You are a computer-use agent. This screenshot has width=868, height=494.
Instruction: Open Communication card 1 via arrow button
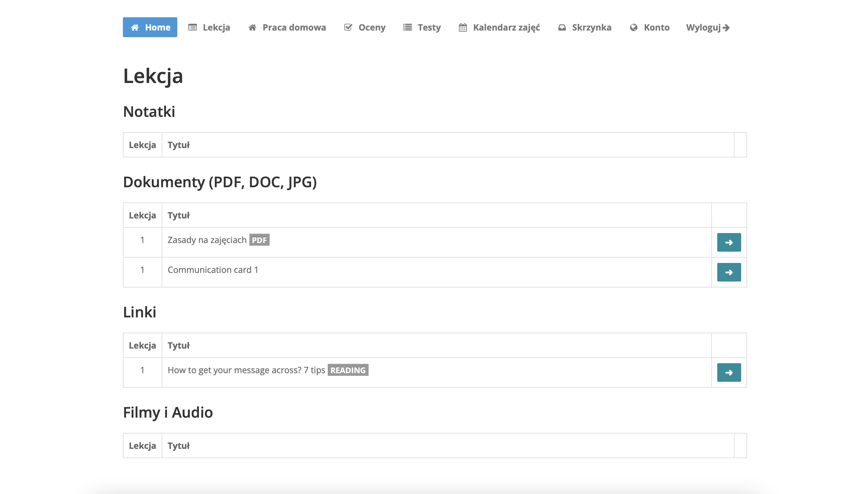(x=729, y=272)
